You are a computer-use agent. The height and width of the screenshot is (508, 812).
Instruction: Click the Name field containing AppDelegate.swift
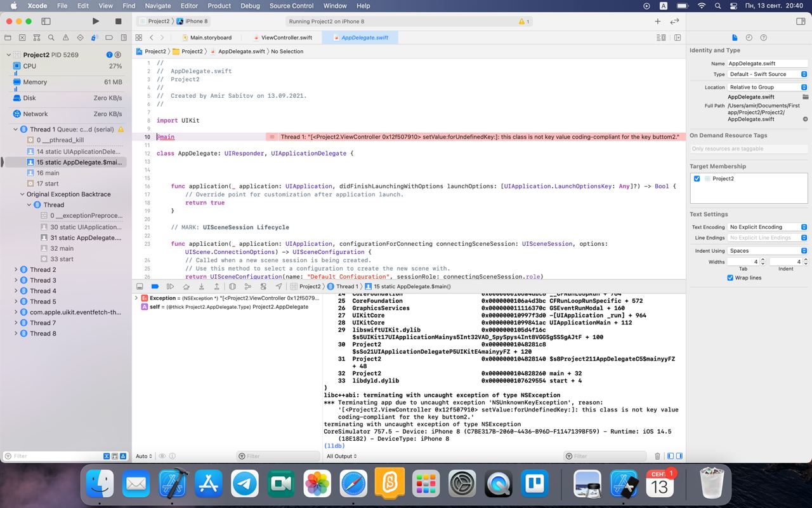point(768,63)
